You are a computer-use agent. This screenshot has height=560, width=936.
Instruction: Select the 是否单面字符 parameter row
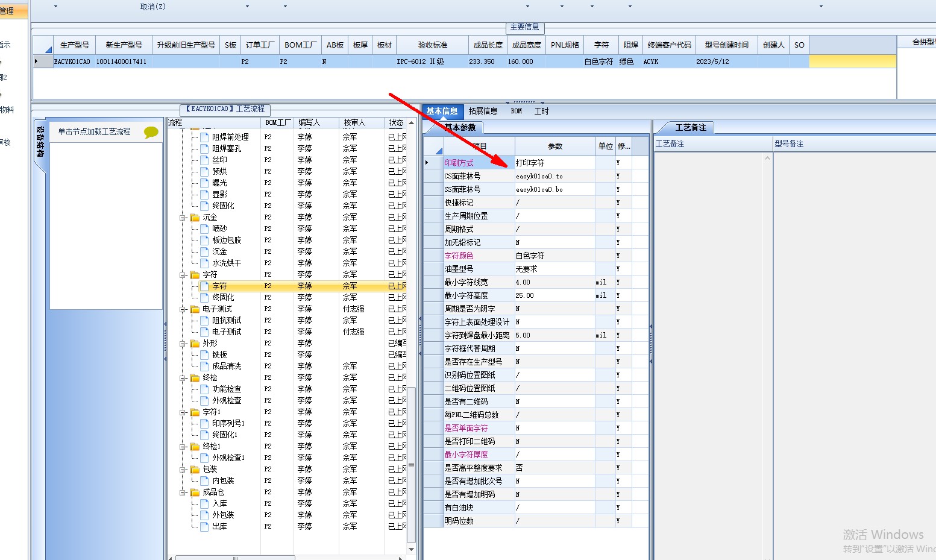(536, 428)
